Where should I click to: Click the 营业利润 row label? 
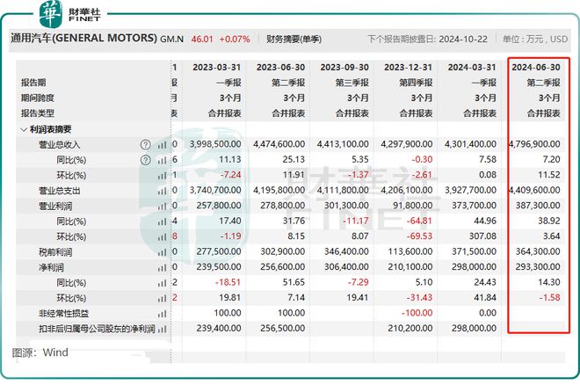55,206
